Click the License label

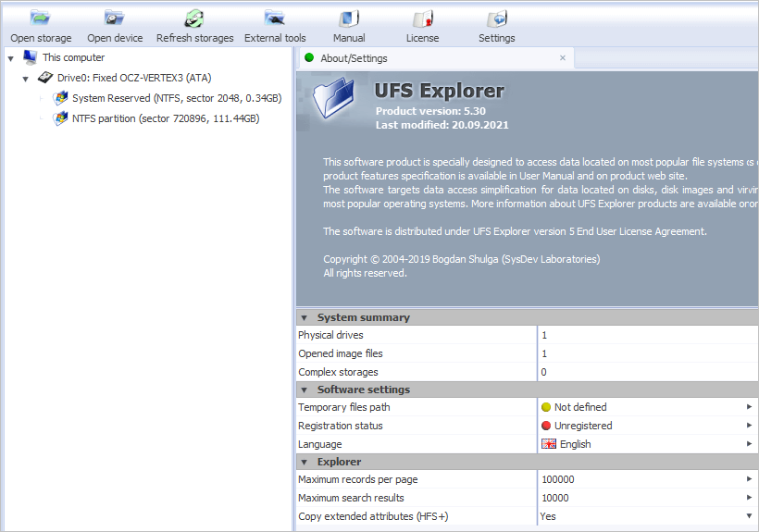(423, 38)
